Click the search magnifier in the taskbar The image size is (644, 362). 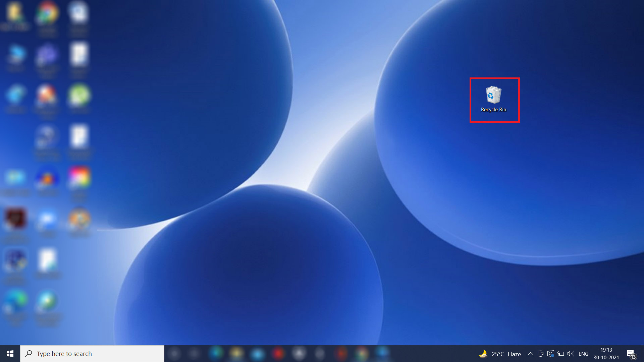(29, 353)
